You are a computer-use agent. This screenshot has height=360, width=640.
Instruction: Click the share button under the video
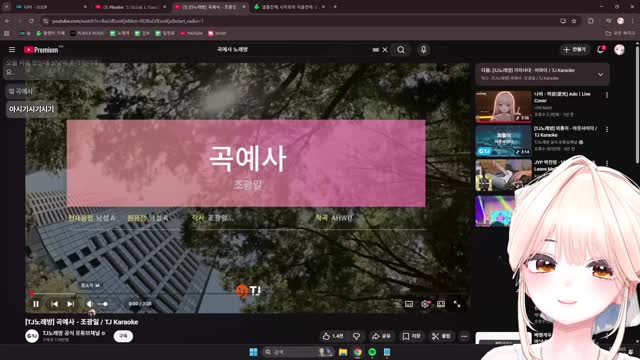tap(381, 336)
